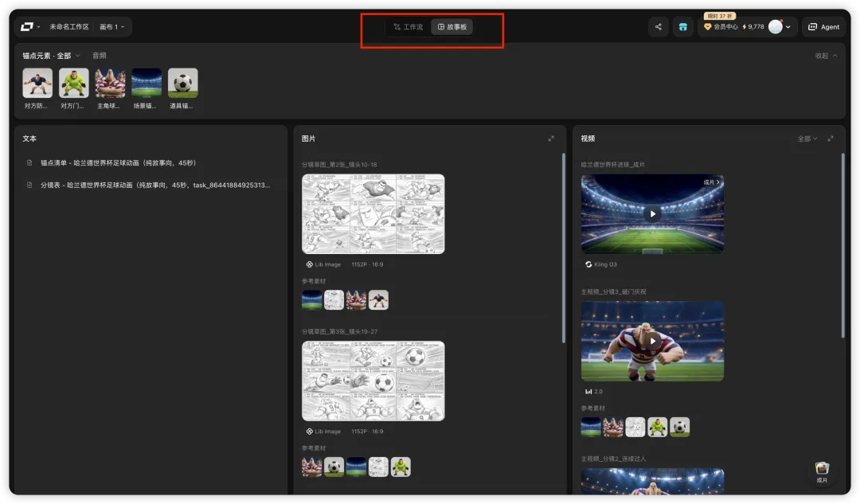Switch to the 故事板 view
This screenshot has height=504, width=860.
point(452,27)
